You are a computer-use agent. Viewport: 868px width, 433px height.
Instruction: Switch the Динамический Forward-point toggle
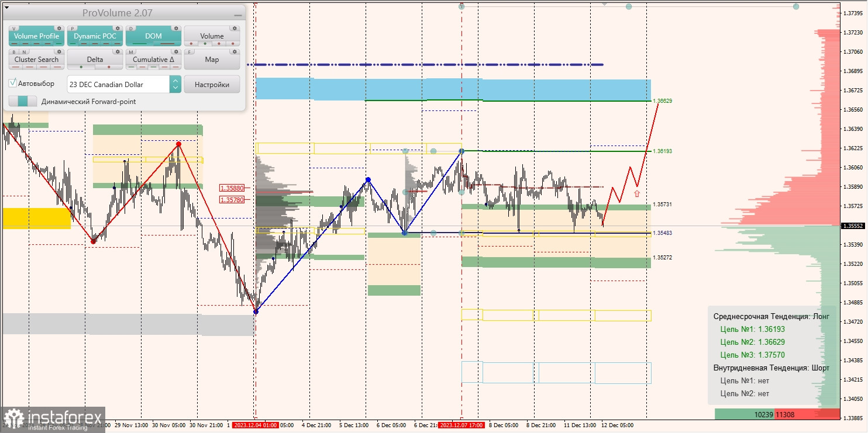(x=23, y=101)
